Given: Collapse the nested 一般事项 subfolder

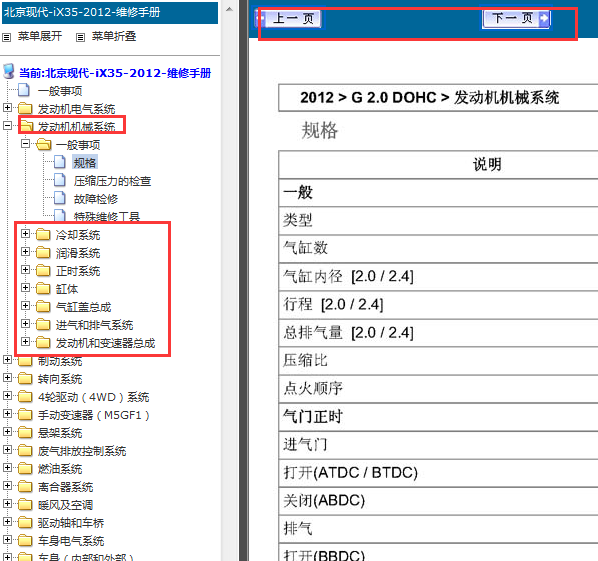Looking at the screenshot, I should coord(26,143).
